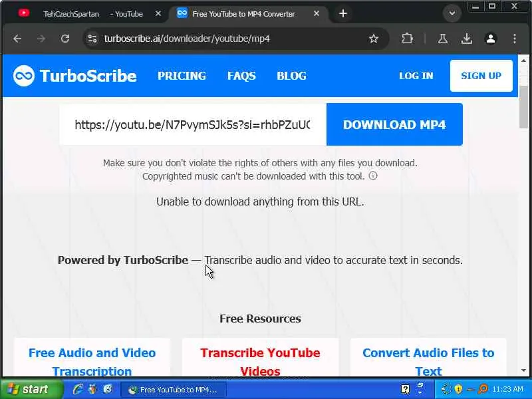Click the scrollbar up arrow

(x=523, y=61)
